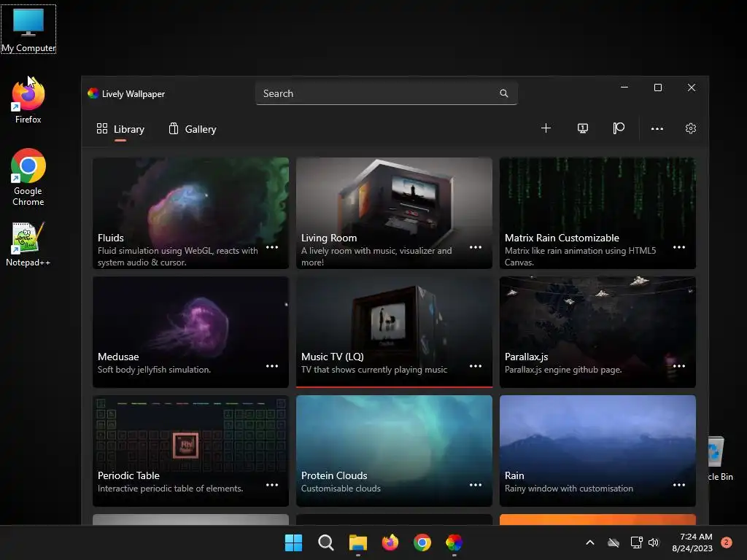Select the Music TV (LQ) wallpaper
The image size is (747, 560).
394,332
